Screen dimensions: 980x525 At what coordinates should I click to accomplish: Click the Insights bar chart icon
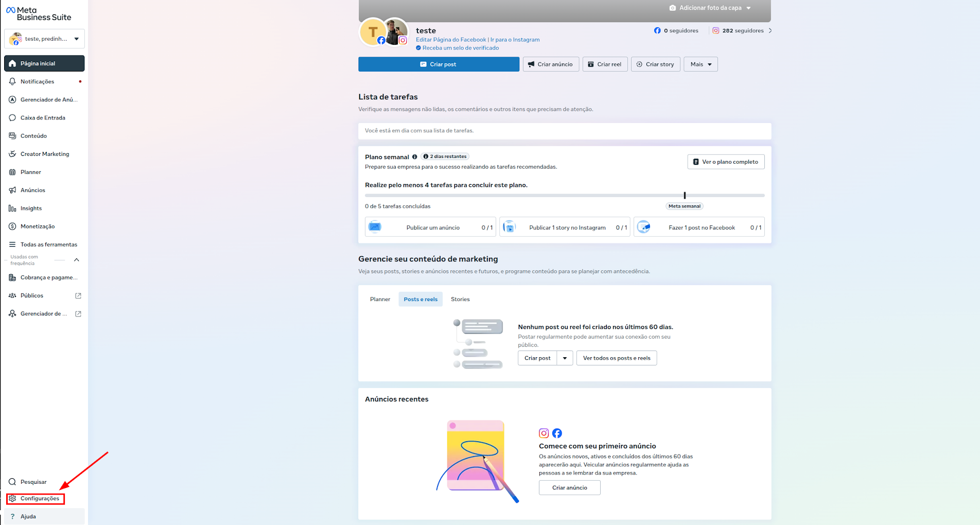(12, 208)
